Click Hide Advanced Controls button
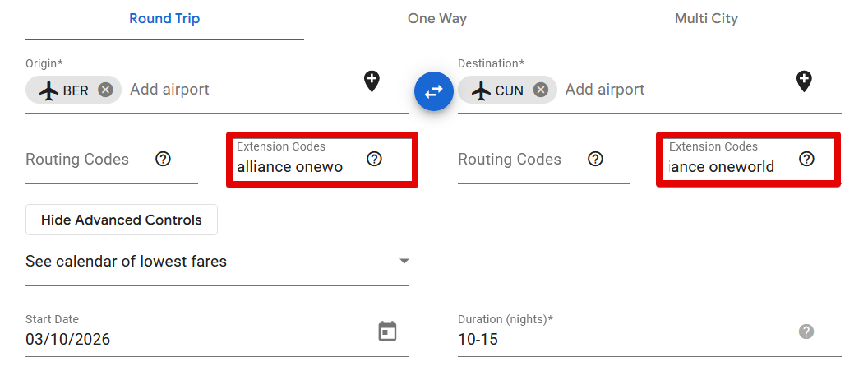The image size is (868, 371). [x=122, y=220]
